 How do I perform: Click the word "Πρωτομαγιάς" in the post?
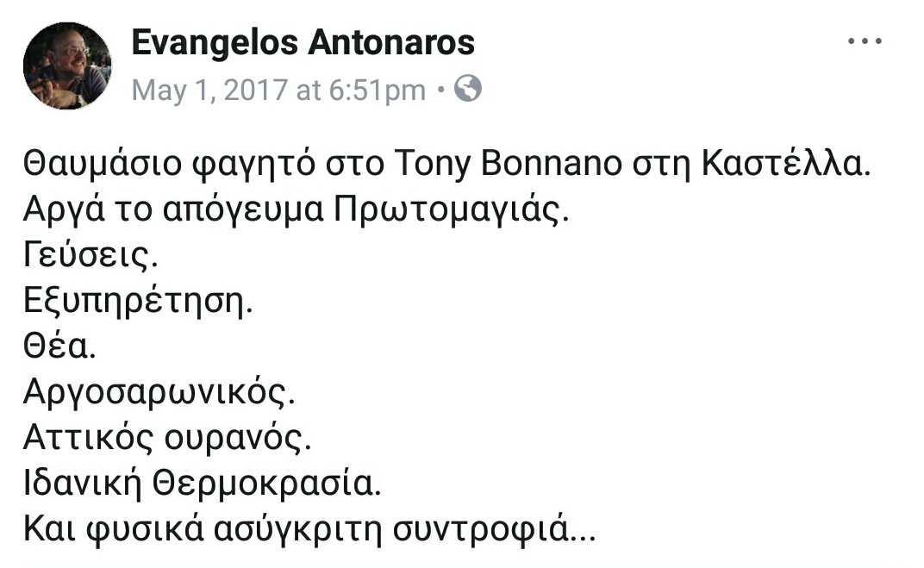(x=451, y=211)
